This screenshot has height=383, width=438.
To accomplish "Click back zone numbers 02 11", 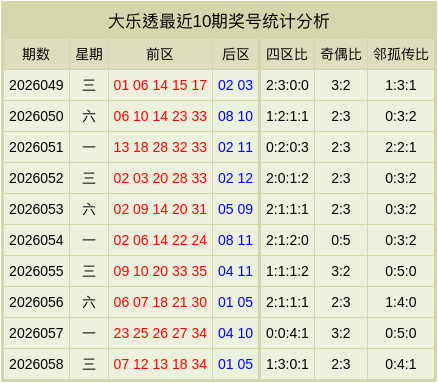I will [235, 147].
